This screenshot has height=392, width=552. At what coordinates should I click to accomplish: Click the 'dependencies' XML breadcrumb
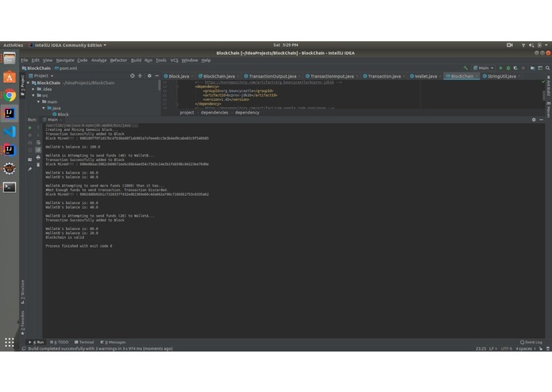tap(214, 113)
